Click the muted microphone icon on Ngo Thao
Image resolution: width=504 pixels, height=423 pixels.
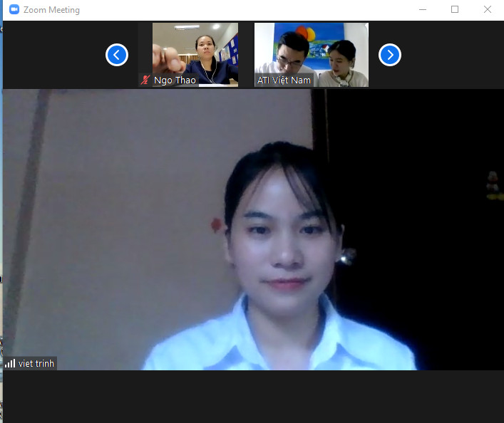click(145, 80)
